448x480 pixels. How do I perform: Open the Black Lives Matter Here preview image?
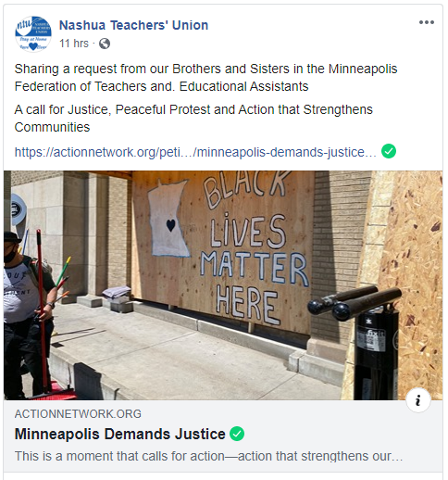[223, 285]
